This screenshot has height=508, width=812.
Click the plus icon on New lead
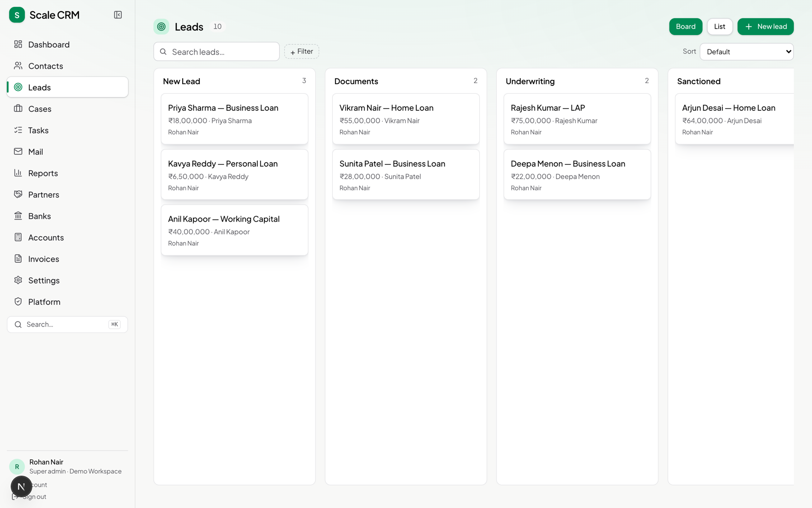pyautogui.click(x=749, y=27)
